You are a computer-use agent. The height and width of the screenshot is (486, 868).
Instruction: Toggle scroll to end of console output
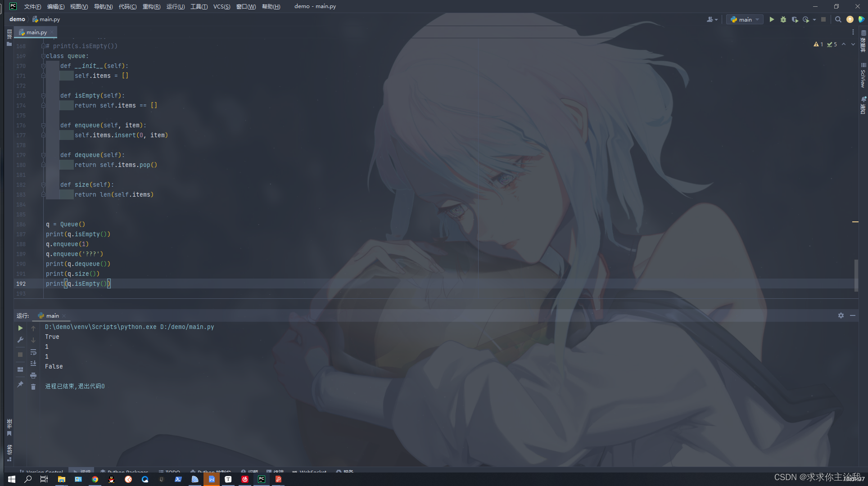pyautogui.click(x=33, y=363)
